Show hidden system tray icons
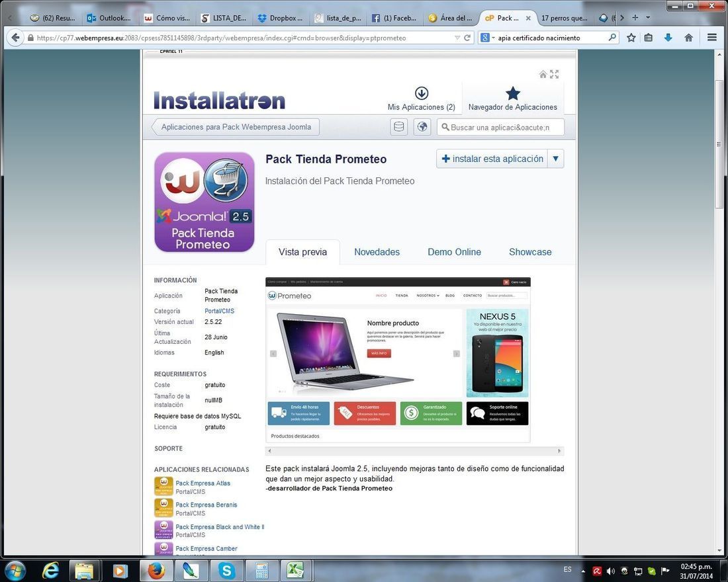 (583, 571)
